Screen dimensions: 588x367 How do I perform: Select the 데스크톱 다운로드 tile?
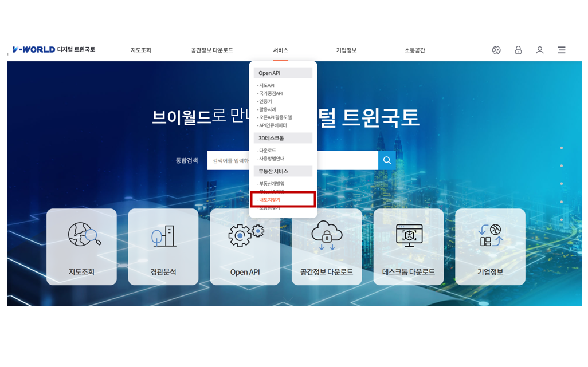pos(409,247)
